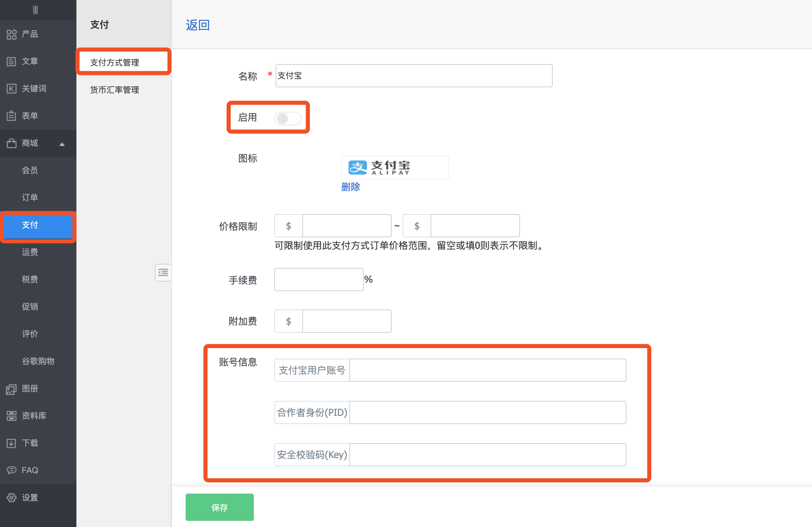
Task: Delete the Alipay icon via 删除 link
Action: tap(350, 187)
